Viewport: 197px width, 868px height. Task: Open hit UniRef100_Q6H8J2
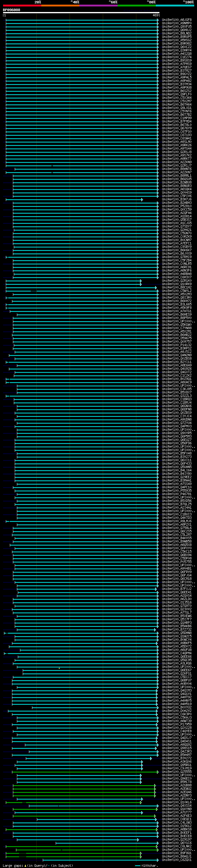tap(177, 30)
